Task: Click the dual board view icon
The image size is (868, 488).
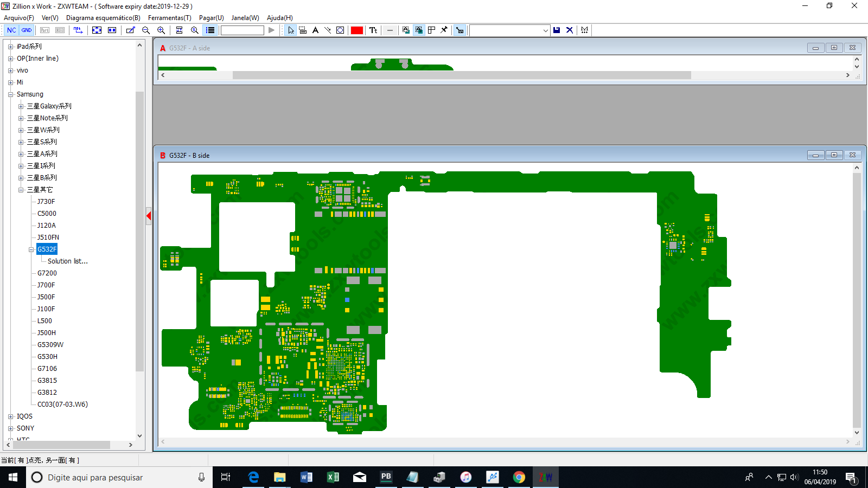Action: [112, 30]
